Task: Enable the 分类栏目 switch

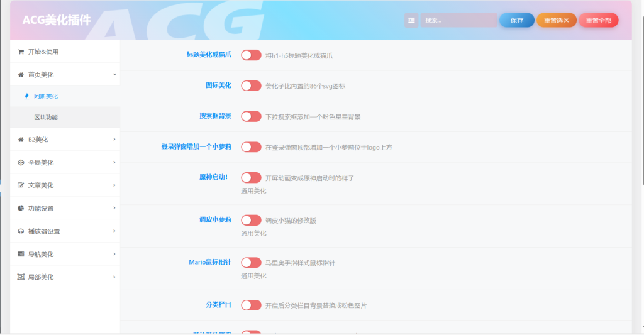Action: (251, 305)
